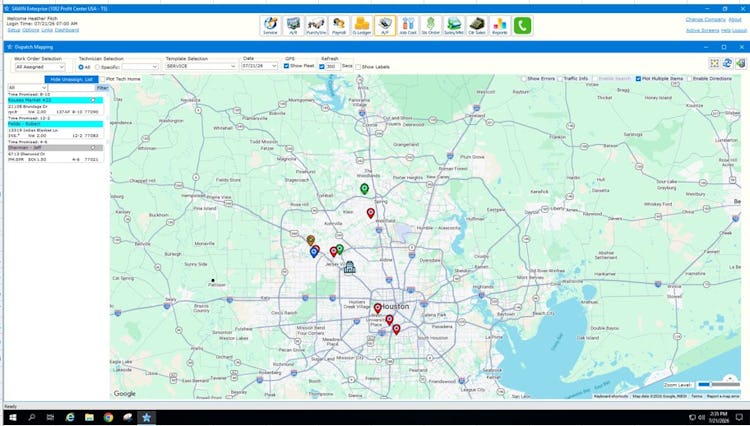The height and width of the screenshot is (426, 750).
Task: Click the Active Screens link
Action: pos(702,31)
